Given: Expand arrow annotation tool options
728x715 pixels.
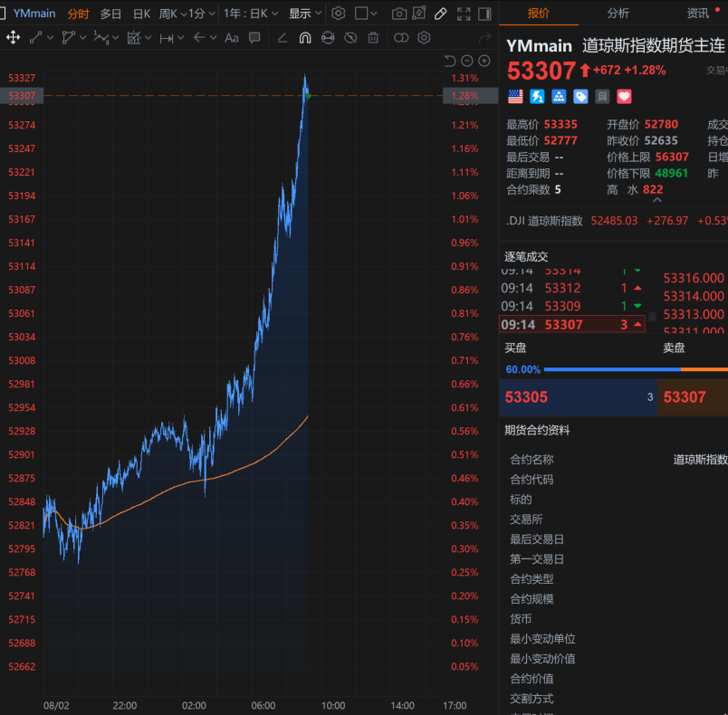Looking at the screenshot, I should point(213,38).
